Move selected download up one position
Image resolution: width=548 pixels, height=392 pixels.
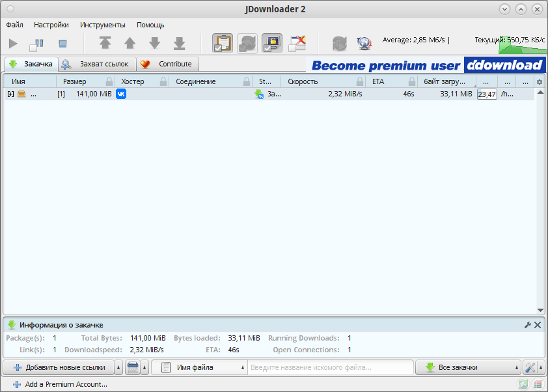coord(130,43)
